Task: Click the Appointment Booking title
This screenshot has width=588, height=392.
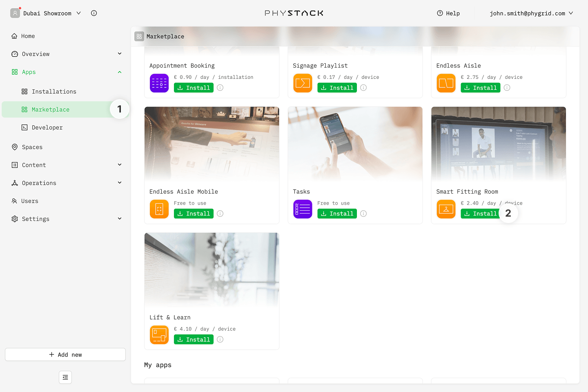Action: pos(182,66)
